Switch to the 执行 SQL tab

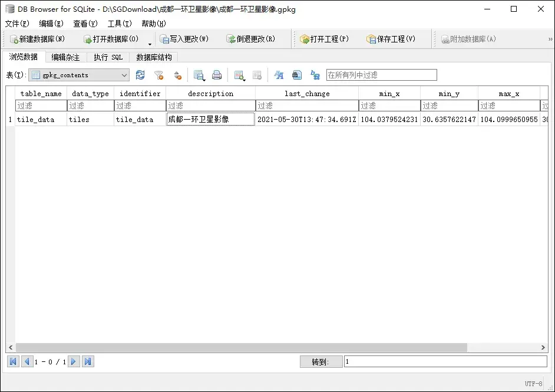(x=108, y=57)
